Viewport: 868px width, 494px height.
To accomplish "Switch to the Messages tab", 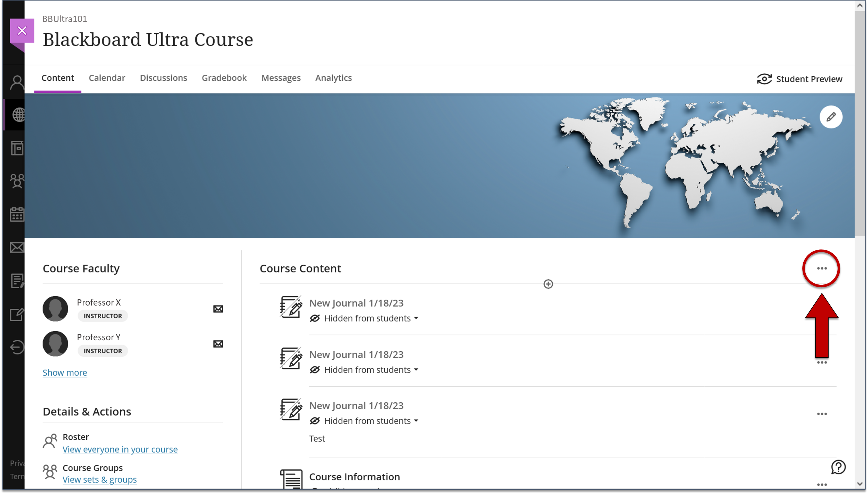I will (281, 78).
